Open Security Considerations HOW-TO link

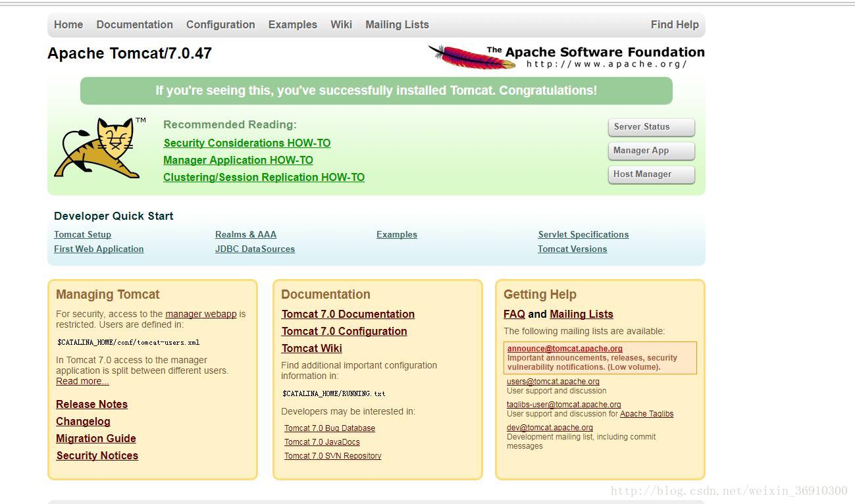point(247,143)
